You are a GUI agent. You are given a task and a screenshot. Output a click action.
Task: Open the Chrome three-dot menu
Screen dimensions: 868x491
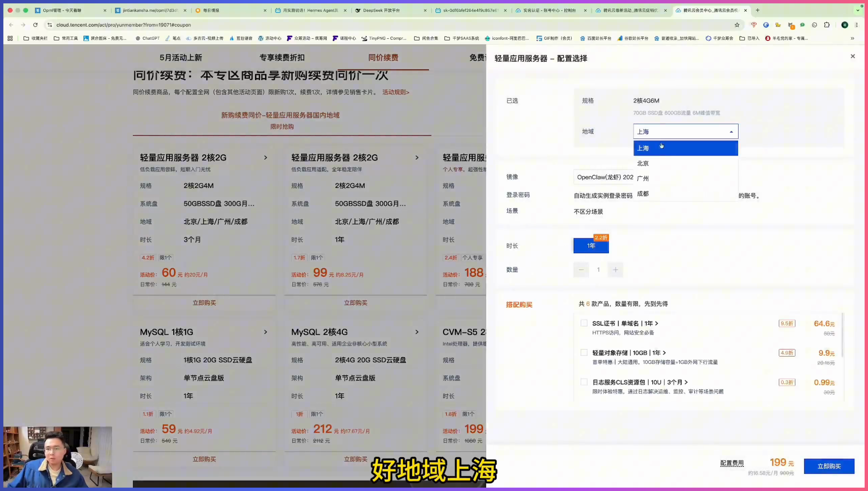point(857,25)
